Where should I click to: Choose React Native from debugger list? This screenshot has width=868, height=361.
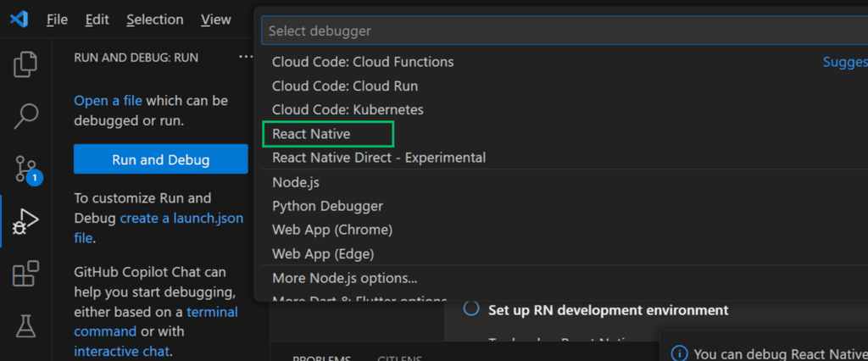pyautogui.click(x=311, y=134)
